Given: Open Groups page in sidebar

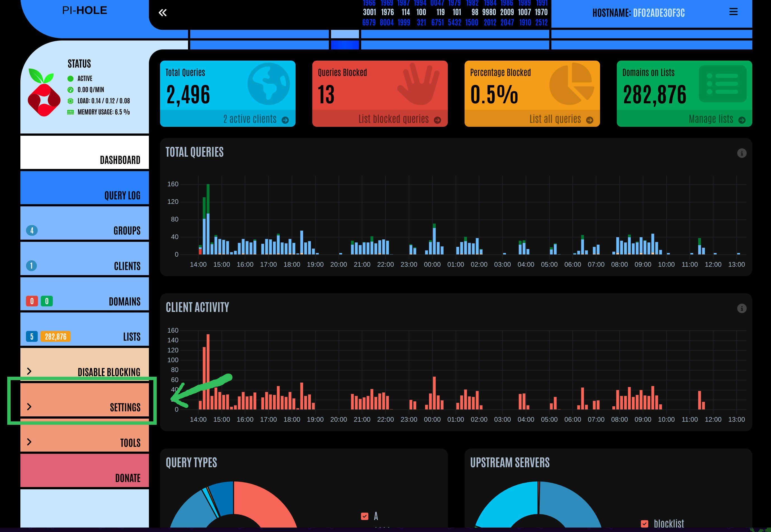Looking at the screenshot, I should point(85,223).
